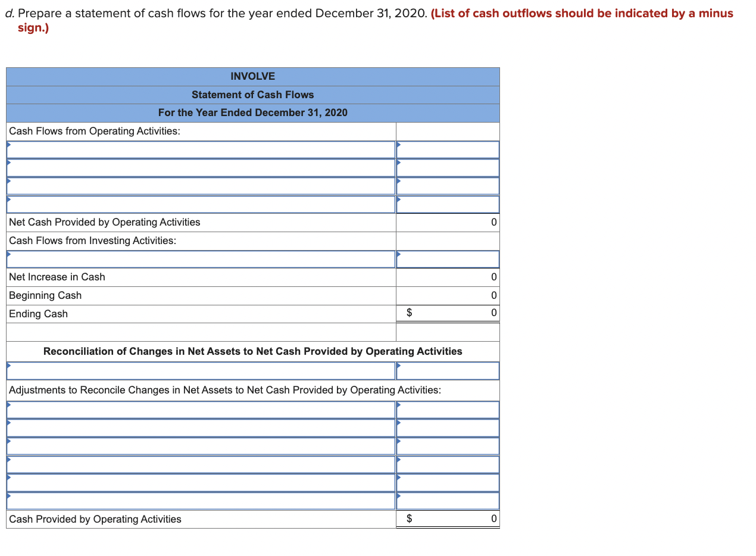Click the first operating activities amount cell

tap(448, 149)
